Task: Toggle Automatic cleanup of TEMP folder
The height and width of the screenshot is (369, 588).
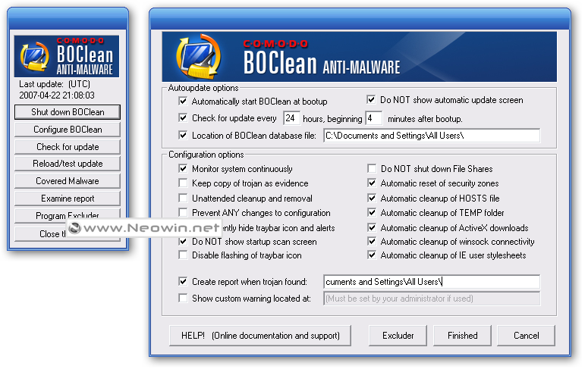Action: (x=372, y=213)
